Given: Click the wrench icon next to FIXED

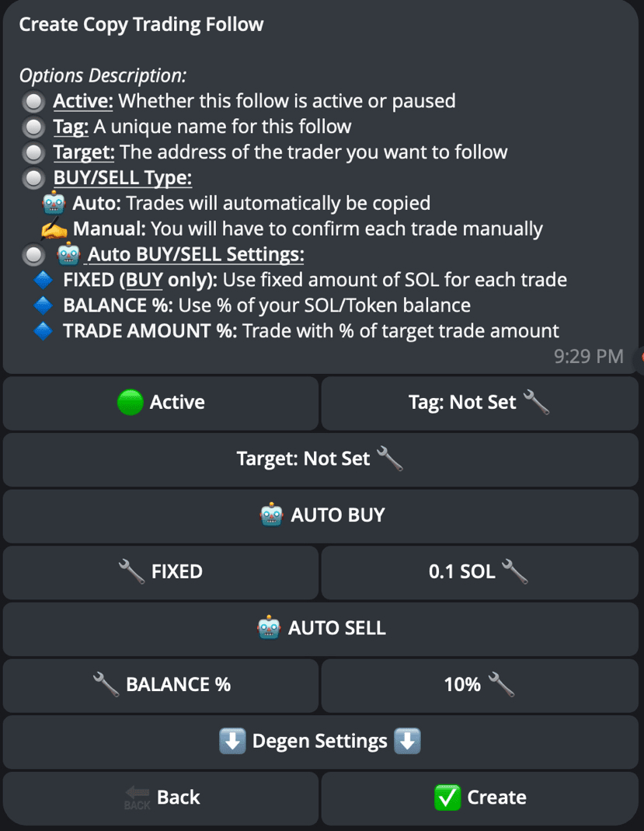Looking at the screenshot, I should point(130,572).
